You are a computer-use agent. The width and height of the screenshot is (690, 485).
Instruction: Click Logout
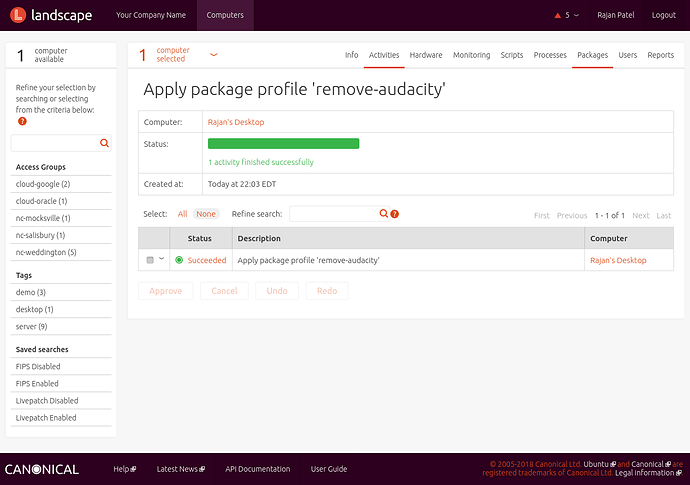(664, 15)
